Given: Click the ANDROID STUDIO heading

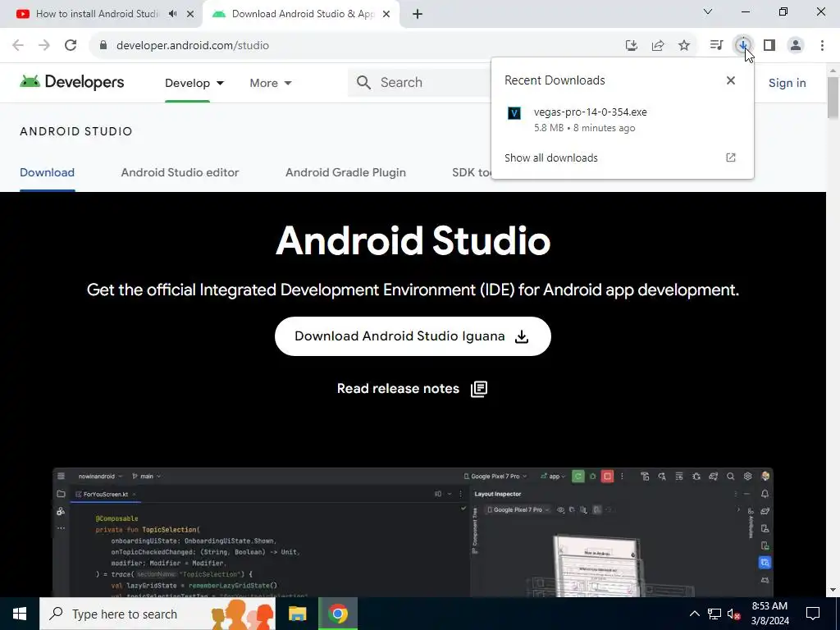Looking at the screenshot, I should pyautogui.click(x=76, y=131).
